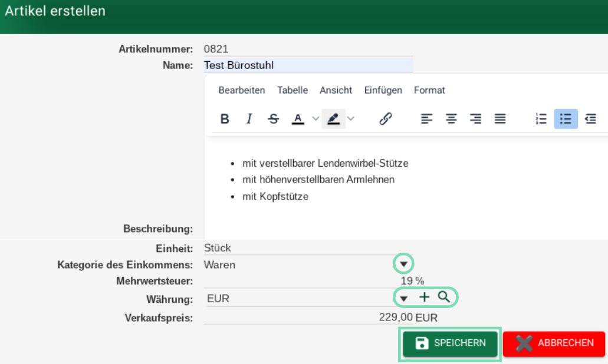Open the Ansicht menu
608x364 pixels.
(336, 90)
